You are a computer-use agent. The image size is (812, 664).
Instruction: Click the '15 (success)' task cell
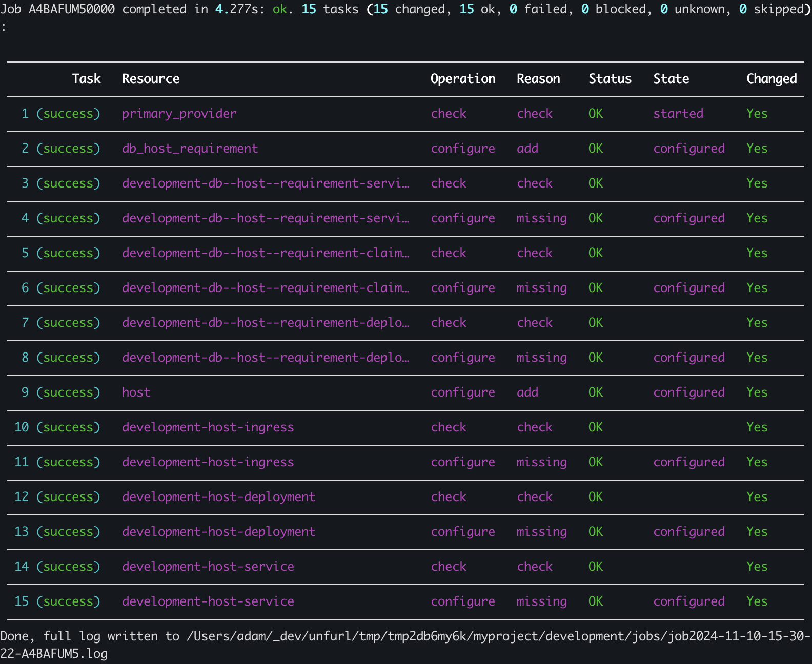(x=57, y=601)
